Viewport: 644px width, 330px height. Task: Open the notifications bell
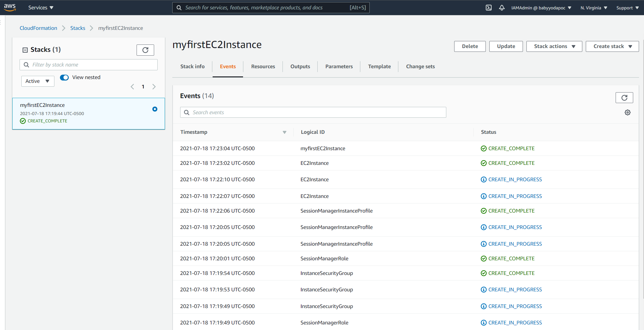502,8
